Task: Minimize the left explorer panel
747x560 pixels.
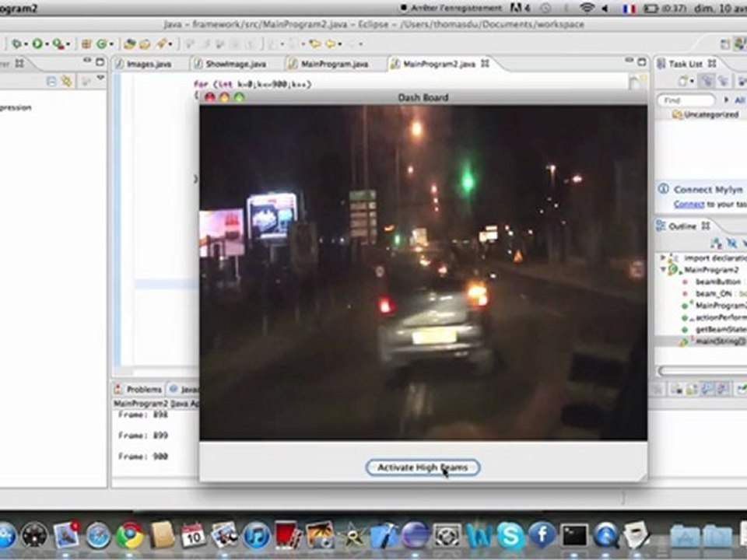Action: 86,61
